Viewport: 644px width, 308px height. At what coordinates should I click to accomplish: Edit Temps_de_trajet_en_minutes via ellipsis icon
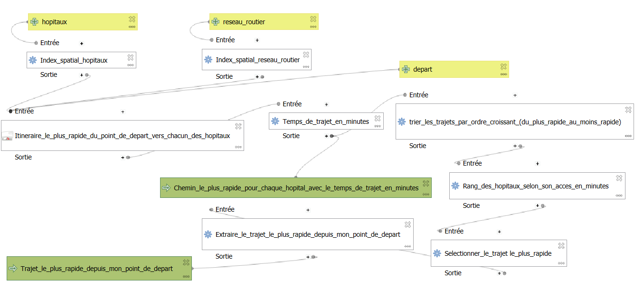378,126
